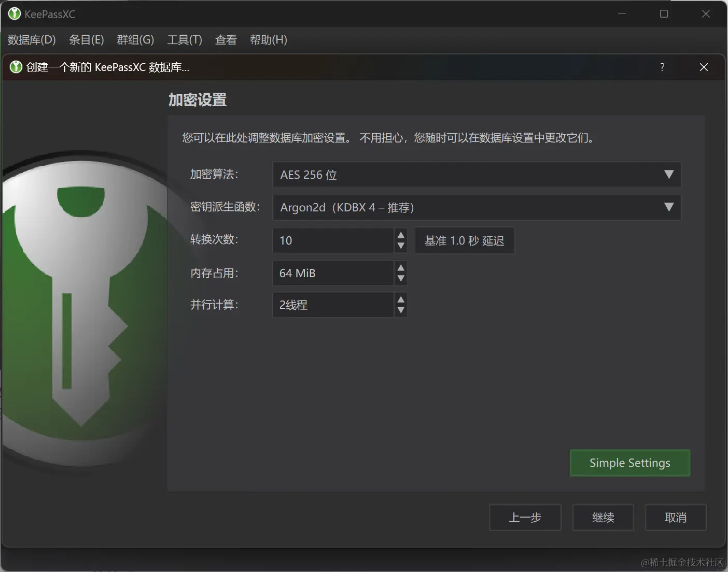728x572 pixels.
Task: Open the 查看 menu
Action: tap(226, 40)
